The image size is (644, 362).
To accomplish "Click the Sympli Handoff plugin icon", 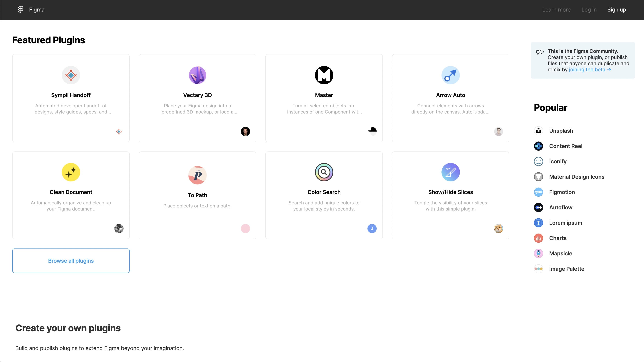I will (x=71, y=75).
